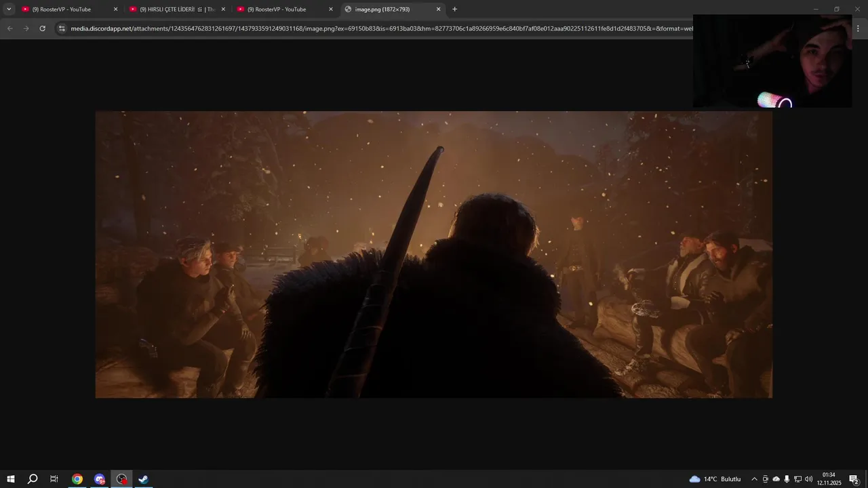Open OBS Studio from the taskbar
The image size is (868, 488).
click(x=121, y=479)
